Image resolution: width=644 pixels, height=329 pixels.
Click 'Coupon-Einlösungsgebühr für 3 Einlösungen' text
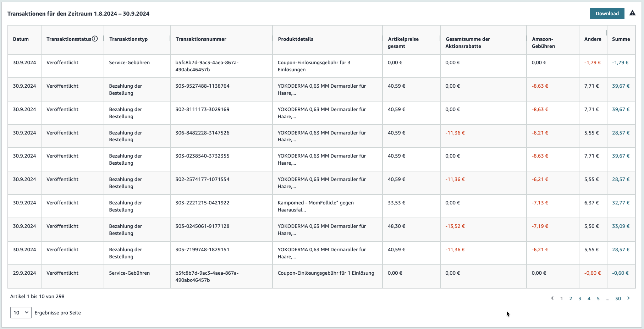pos(314,66)
